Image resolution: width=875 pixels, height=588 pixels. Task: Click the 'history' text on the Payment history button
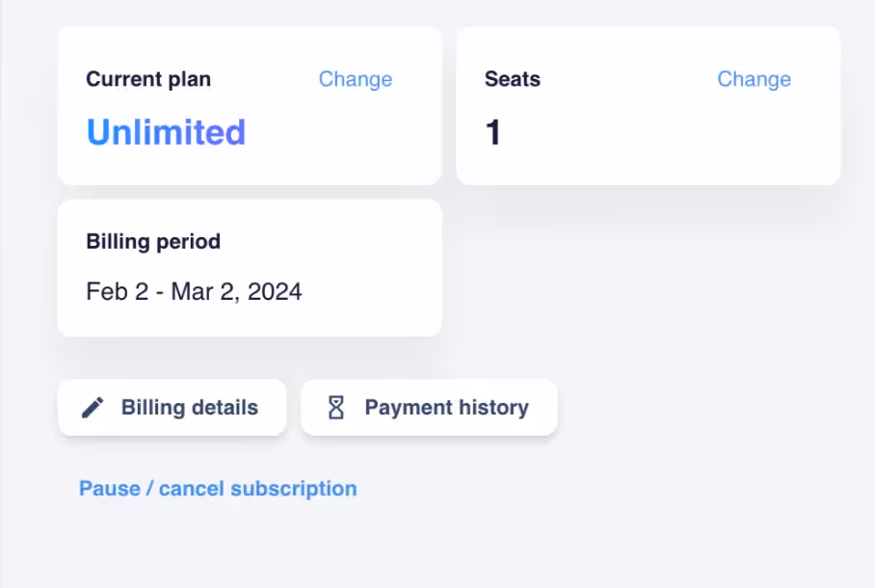493,408
